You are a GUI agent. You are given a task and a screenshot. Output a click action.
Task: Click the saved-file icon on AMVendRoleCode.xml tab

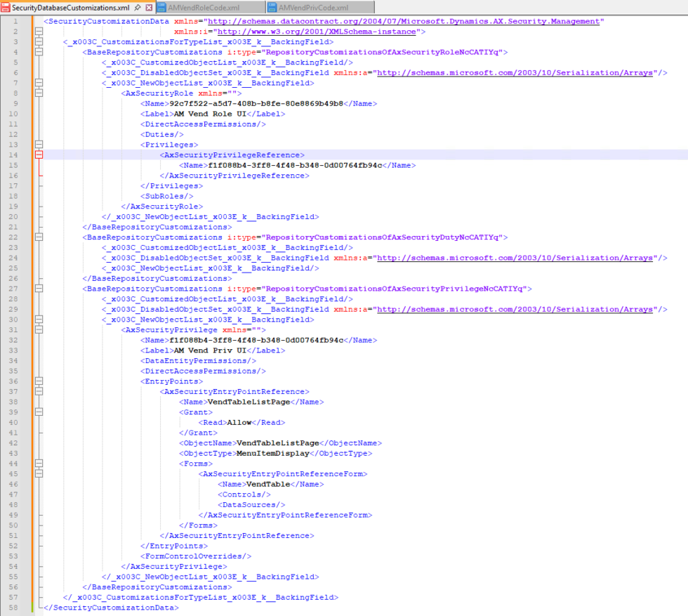coord(161,6)
